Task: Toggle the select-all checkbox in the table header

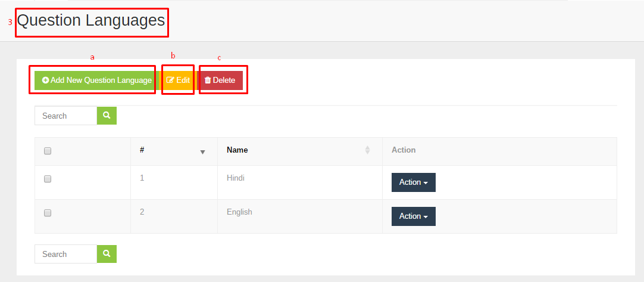Action: [48, 151]
